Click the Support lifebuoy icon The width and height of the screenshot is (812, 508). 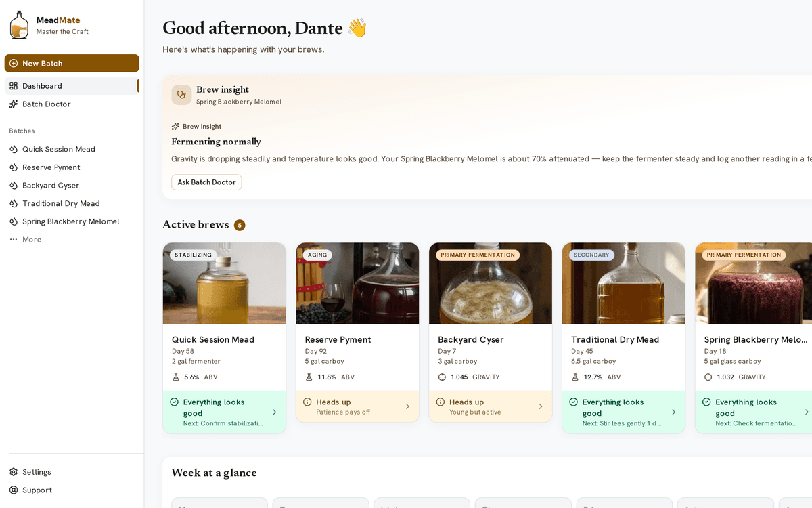coord(14,490)
